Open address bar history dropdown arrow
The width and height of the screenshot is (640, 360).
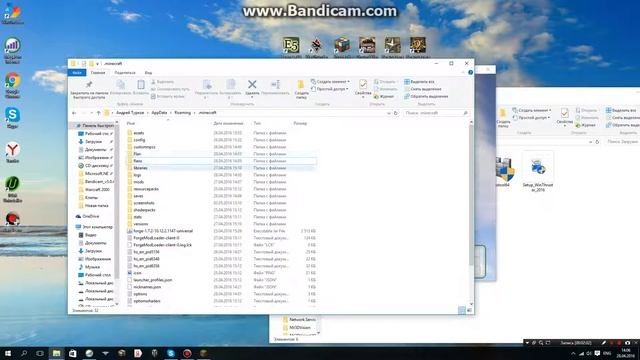point(389,113)
